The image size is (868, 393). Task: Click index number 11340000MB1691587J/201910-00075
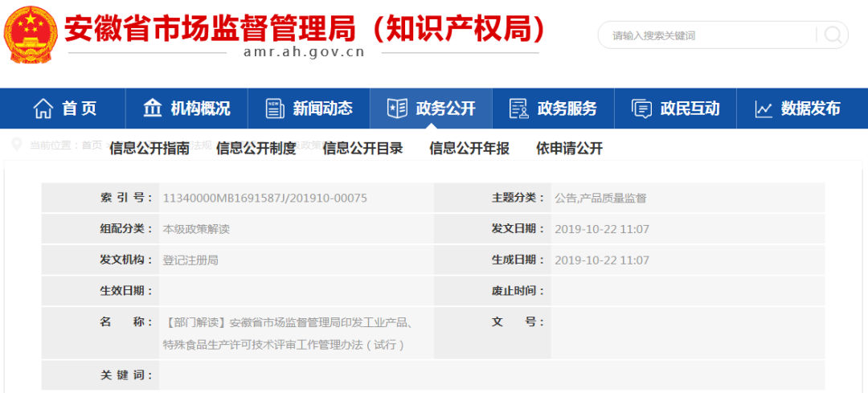point(264,199)
